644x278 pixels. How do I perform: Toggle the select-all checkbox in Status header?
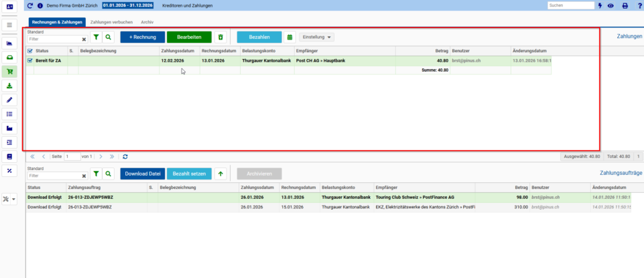(29, 51)
